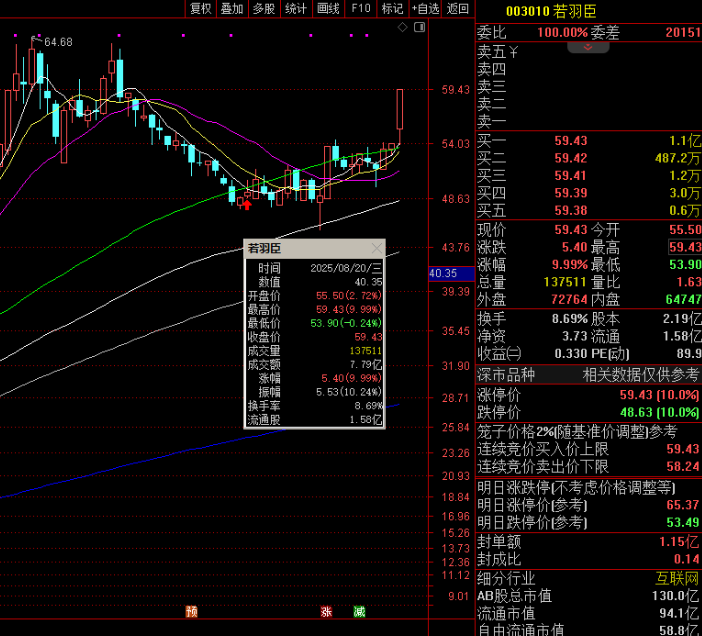This screenshot has width=702, height=636.
Task: Click the 40.35 crosshair price label
Action: 451,273
